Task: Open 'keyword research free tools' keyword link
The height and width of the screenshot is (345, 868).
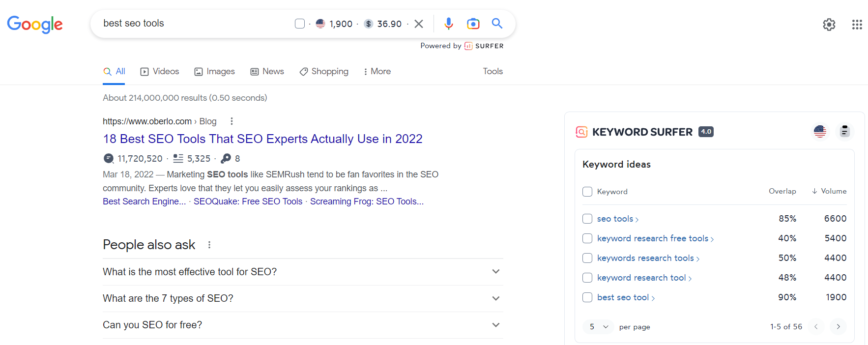Action: 655,238
